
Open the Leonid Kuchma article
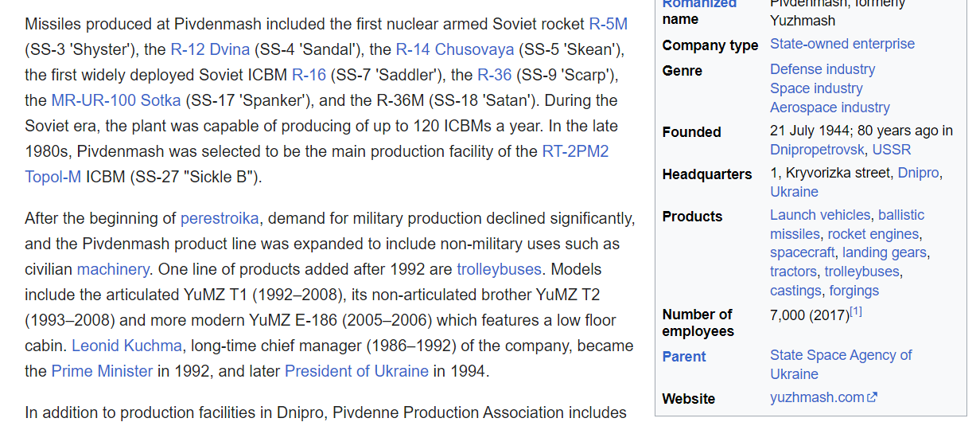127,346
